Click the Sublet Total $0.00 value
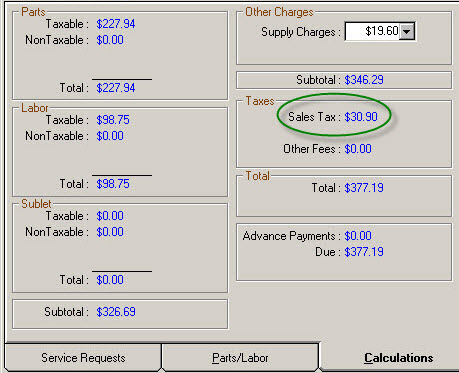This screenshot has height=373, width=459. 110,280
